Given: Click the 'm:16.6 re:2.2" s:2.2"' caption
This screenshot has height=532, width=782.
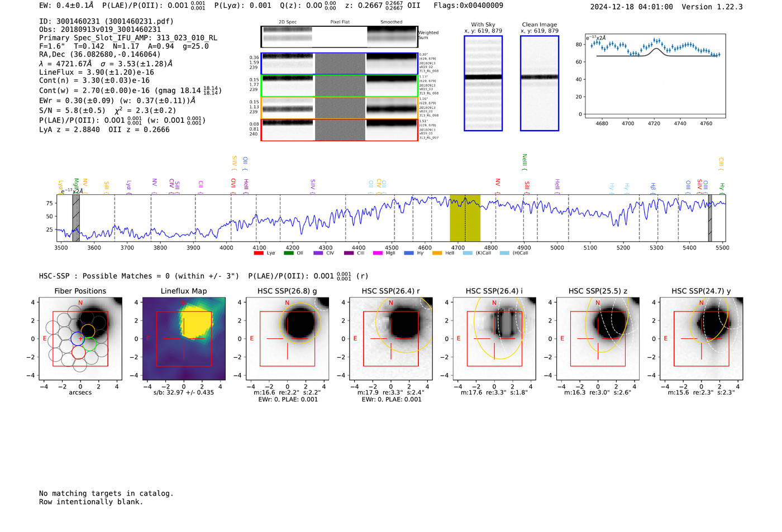Looking at the screenshot, I should [287, 392].
